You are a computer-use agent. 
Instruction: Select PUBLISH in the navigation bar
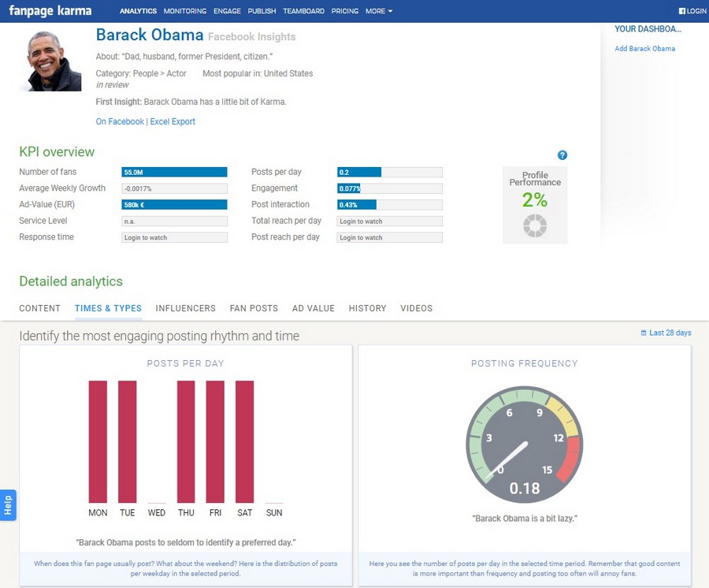pos(262,11)
